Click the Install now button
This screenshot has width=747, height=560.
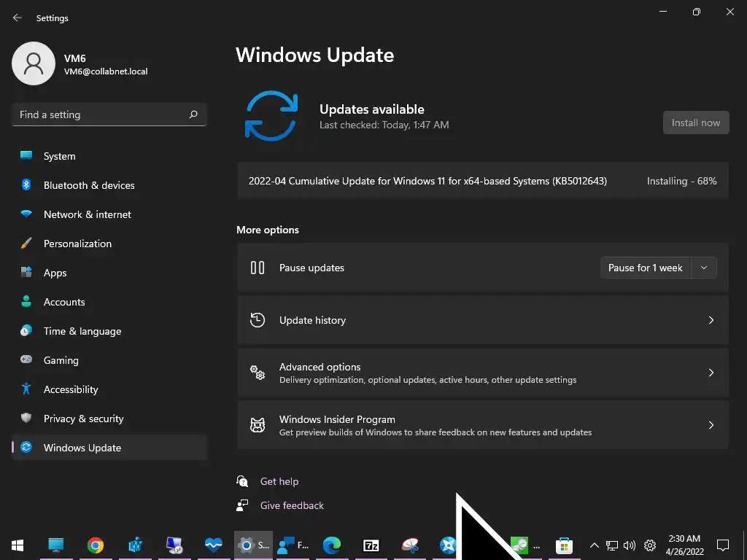pyautogui.click(x=695, y=122)
